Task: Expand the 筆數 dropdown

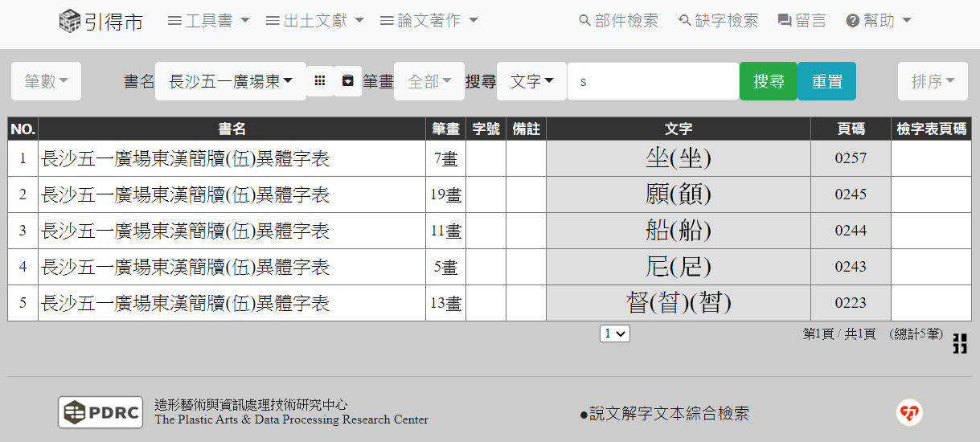Action: 46,81
